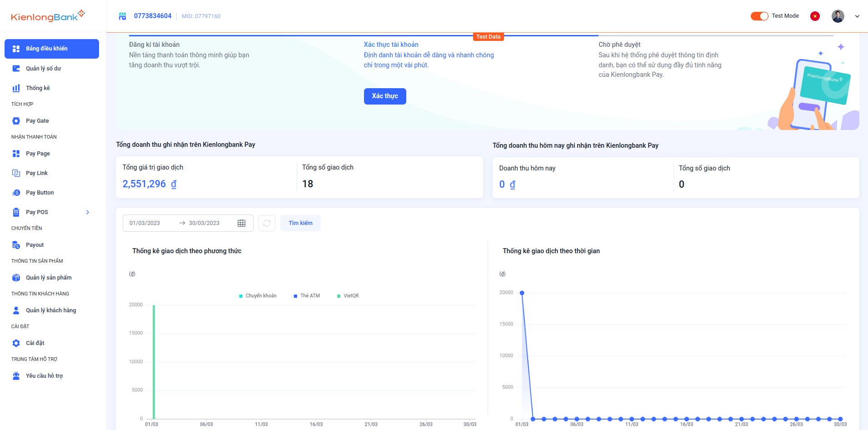Click the Pay Gate icon
Viewport: 868px width, 430px height.
click(16, 121)
